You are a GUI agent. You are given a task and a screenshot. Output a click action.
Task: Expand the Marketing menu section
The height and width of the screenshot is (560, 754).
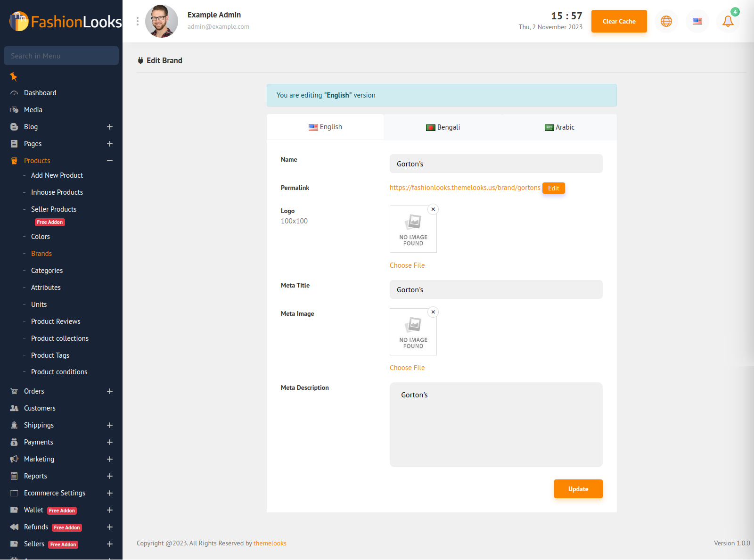[x=109, y=459]
